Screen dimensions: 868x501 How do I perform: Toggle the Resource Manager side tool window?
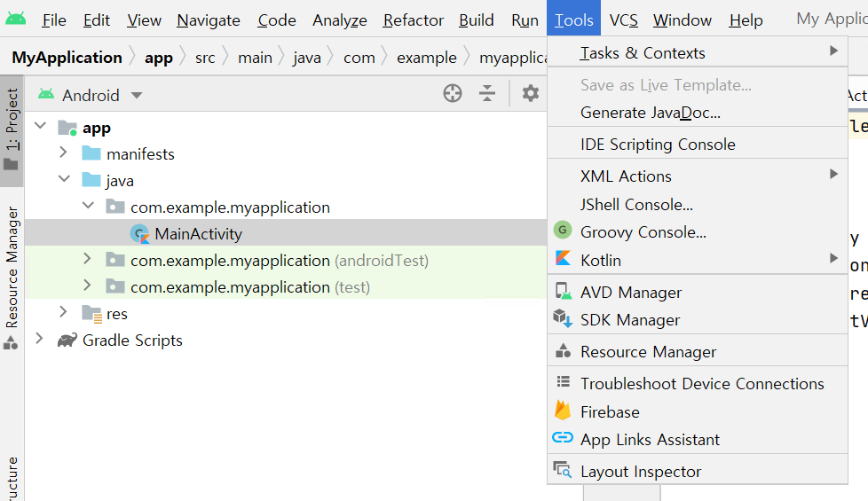pos(12,278)
